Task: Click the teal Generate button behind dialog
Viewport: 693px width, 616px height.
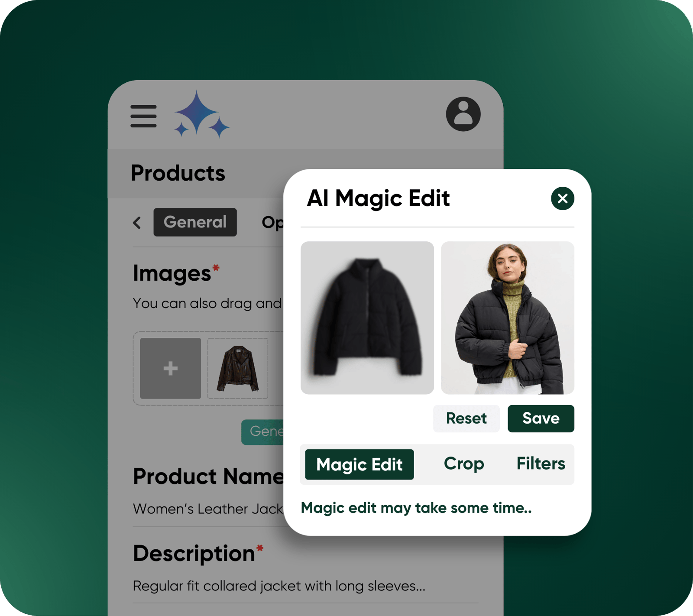Action: (x=263, y=431)
